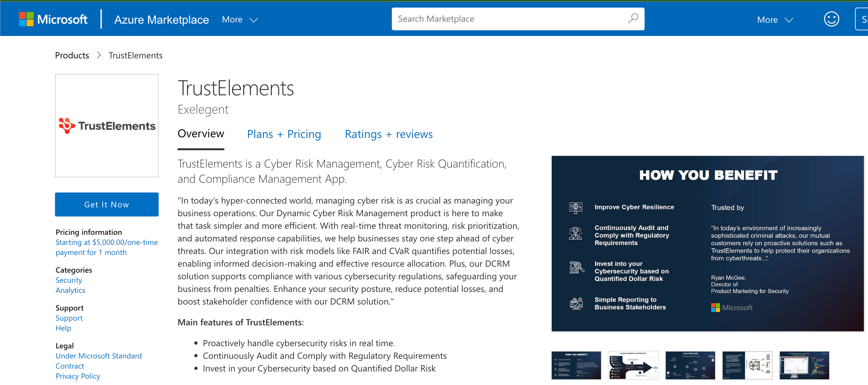
Task: Click the breadcrumb chevron after Products
Action: [99, 55]
